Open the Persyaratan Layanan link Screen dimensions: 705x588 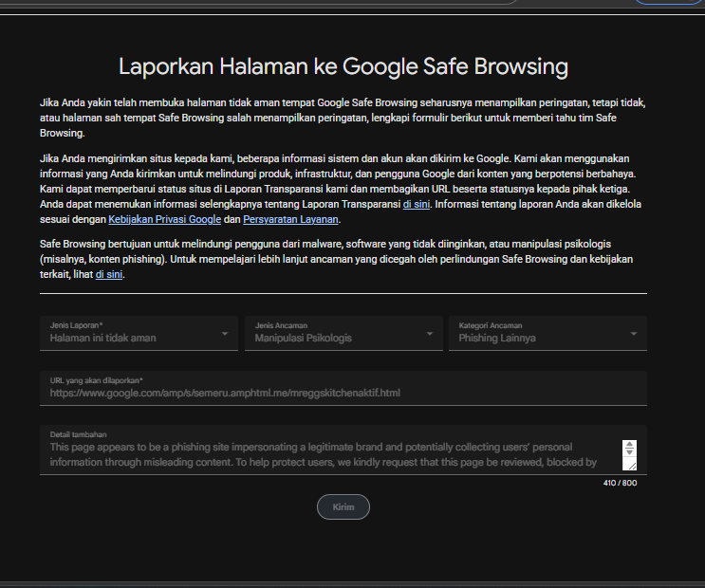click(x=290, y=219)
